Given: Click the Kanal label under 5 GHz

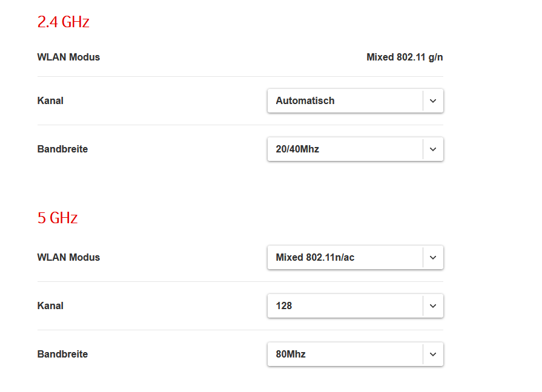Looking at the screenshot, I should pos(50,306).
